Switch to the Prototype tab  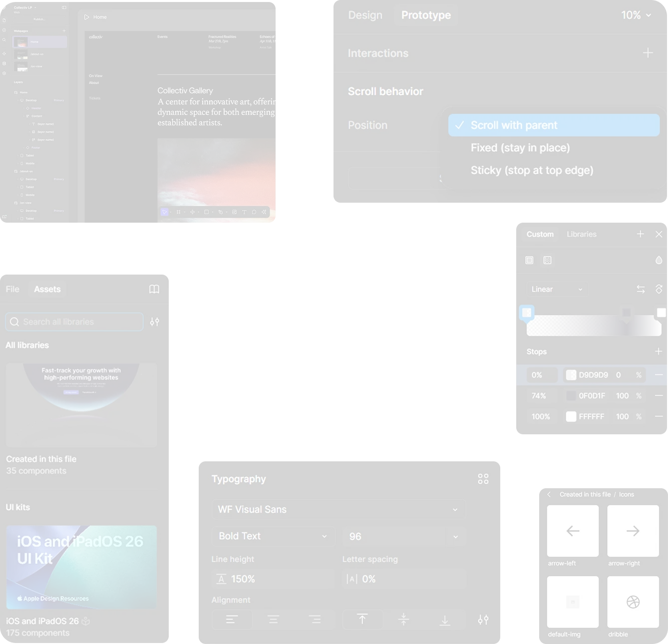[426, 15]
